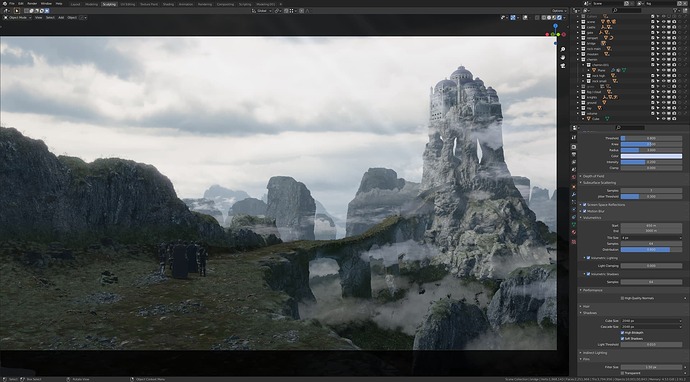
Task: Enable rendered viewport shading mode
Action: 559,18
